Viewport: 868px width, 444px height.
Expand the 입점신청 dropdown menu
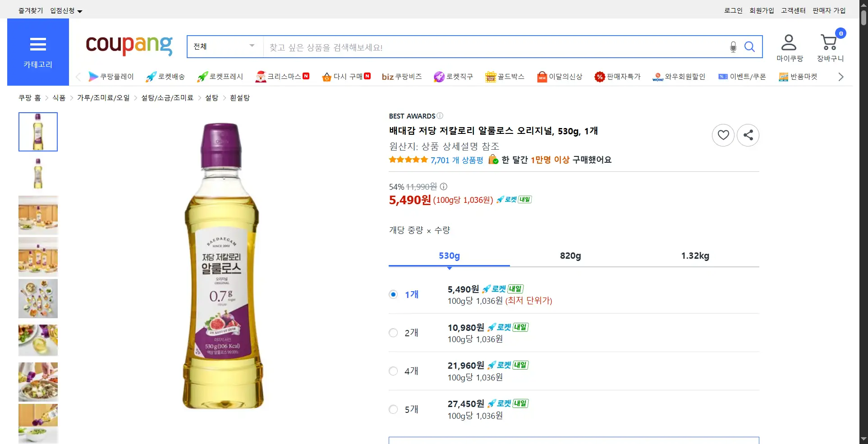66,11
